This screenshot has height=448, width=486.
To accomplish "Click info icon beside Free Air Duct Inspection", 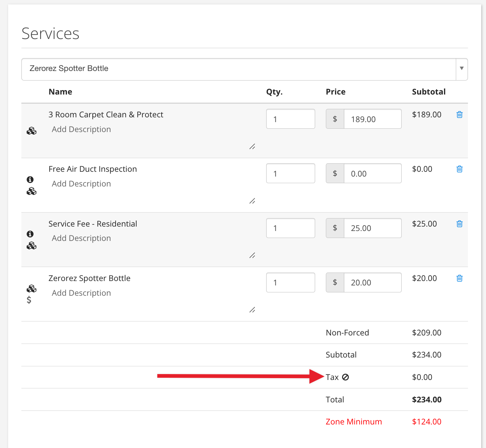I will click(30, 179).
